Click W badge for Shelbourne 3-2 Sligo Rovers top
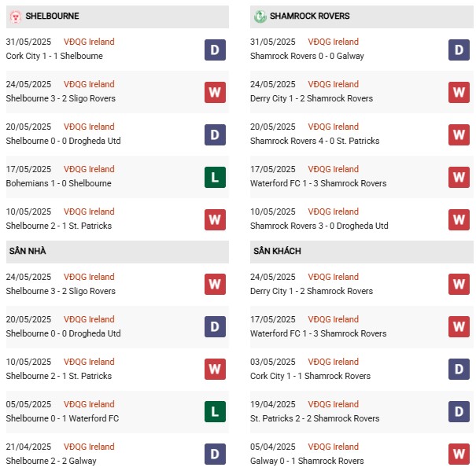 215,92
